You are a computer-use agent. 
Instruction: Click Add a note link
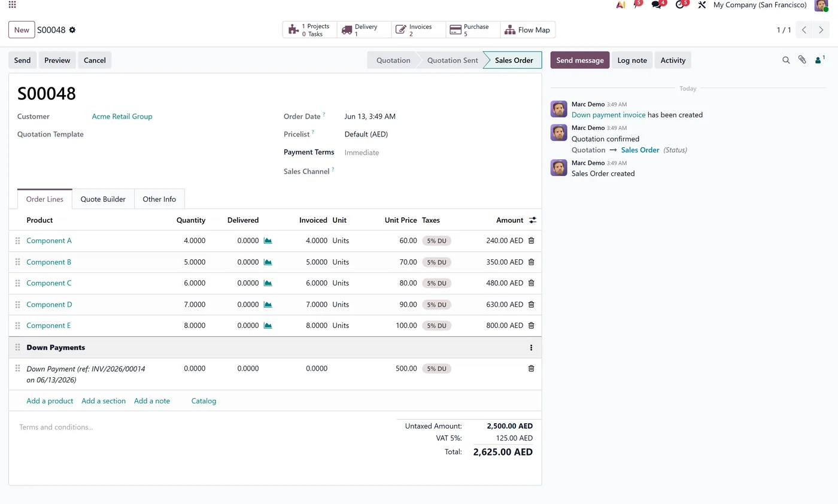coord(152,401)
